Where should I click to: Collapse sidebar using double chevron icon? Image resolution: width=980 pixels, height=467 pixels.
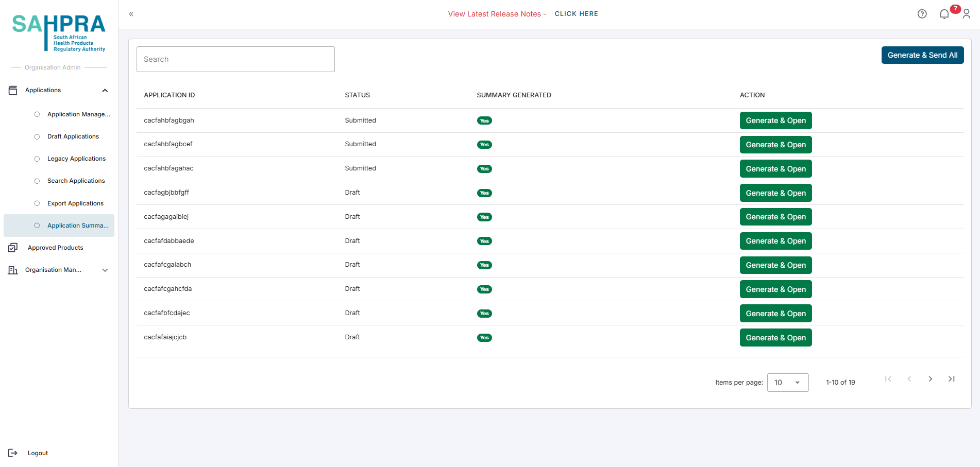coord(131,14)
